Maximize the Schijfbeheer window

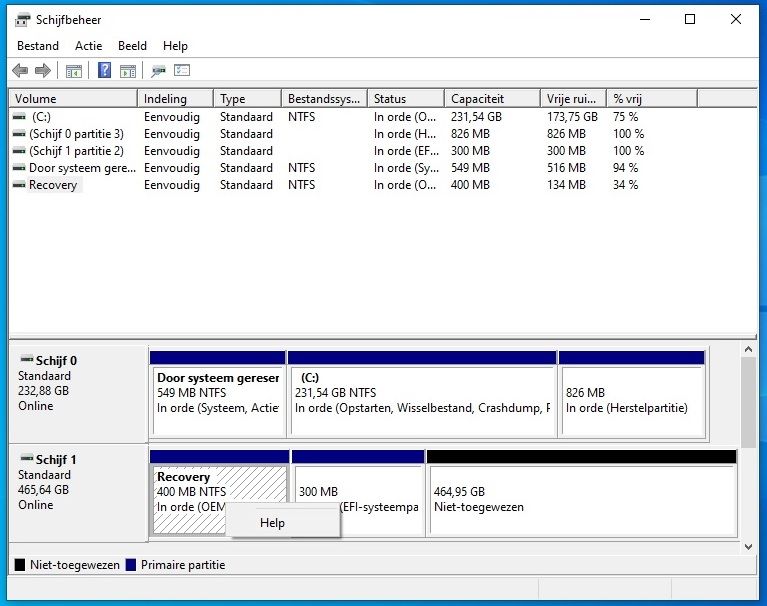(x=690, y=19)
